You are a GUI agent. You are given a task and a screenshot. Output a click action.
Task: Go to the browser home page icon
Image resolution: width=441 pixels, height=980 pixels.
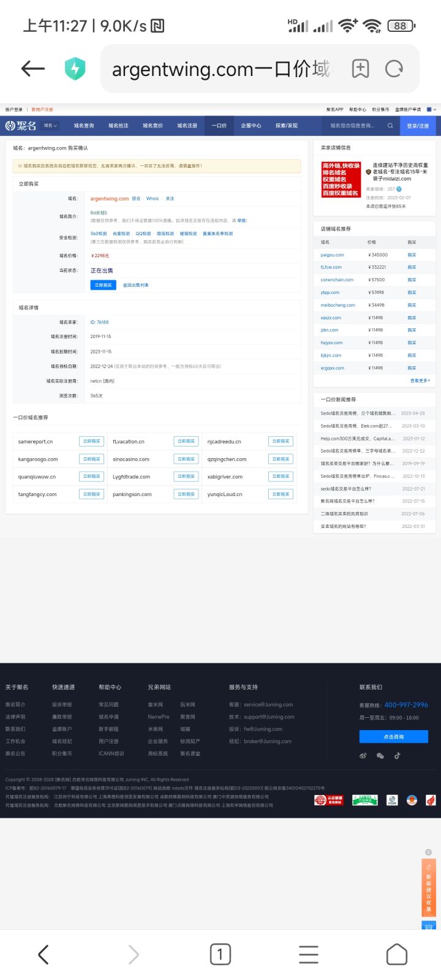point(397,954)
